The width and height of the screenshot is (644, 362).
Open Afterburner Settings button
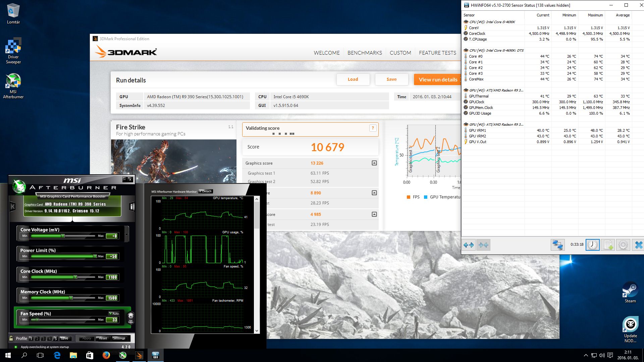tap(119, 339)
